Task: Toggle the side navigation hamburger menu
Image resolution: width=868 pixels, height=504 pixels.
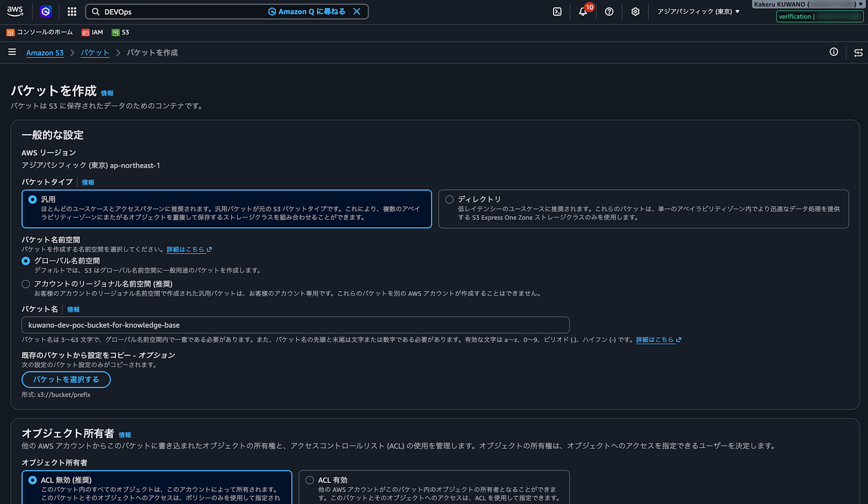Action: click(12, 52)
